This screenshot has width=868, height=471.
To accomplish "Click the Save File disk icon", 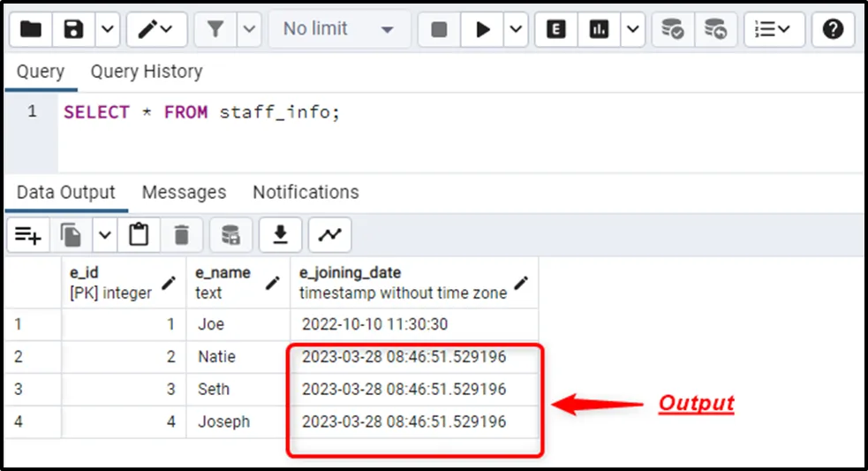I will [x=74, y=29].
